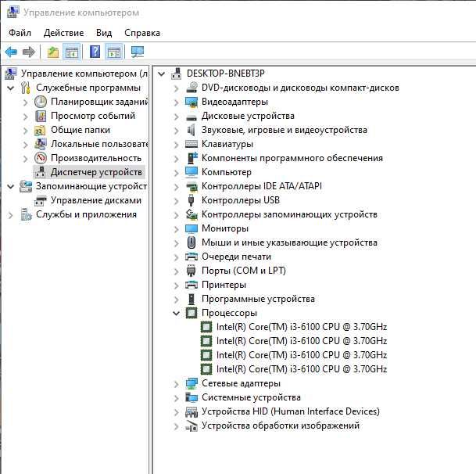Select Системные устройства row
This screenshot has width=476, height=474.
pyautogui.click(x=251, y=397)
